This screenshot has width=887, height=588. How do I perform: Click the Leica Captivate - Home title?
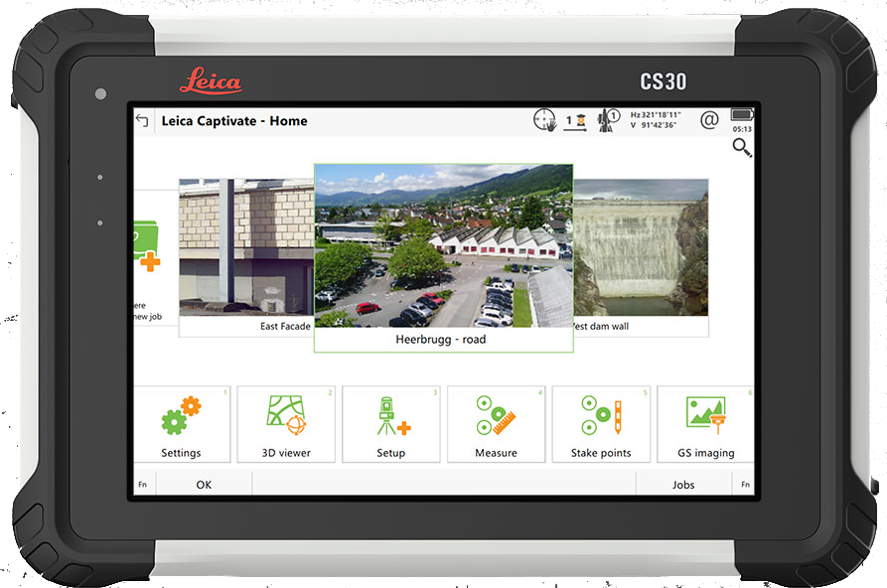point(234,120)
